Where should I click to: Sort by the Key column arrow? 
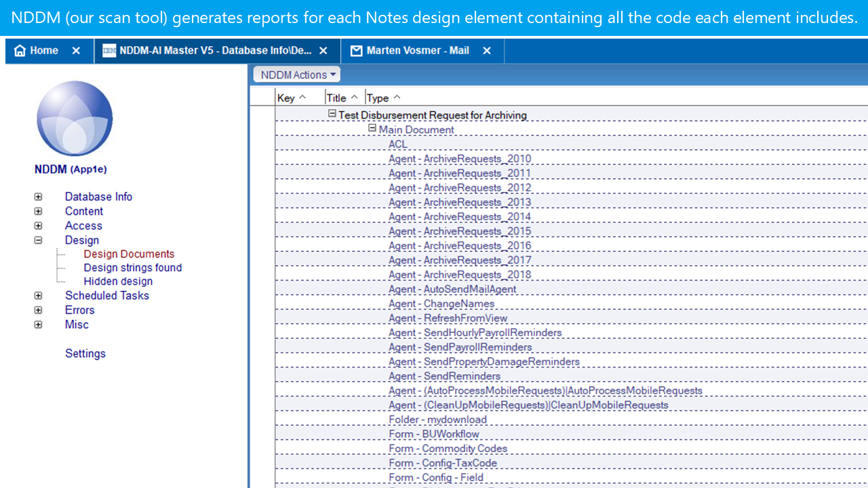[x=302, y=98]
